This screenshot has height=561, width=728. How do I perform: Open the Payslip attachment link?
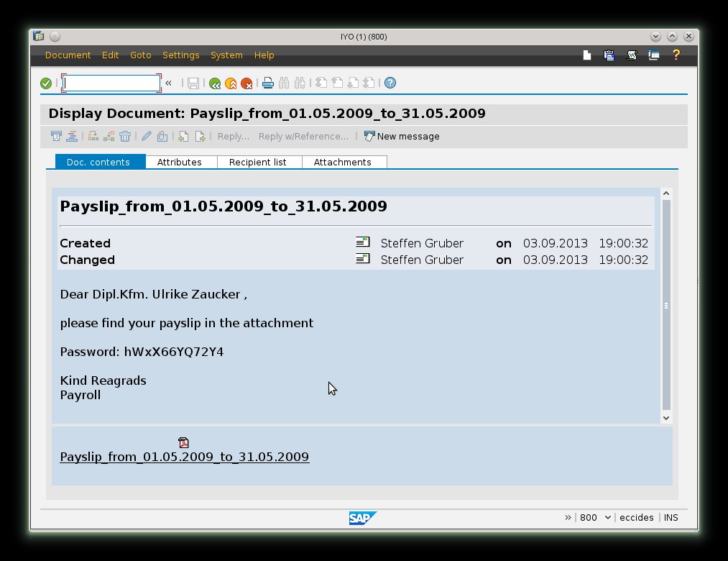tap(185, 457)
